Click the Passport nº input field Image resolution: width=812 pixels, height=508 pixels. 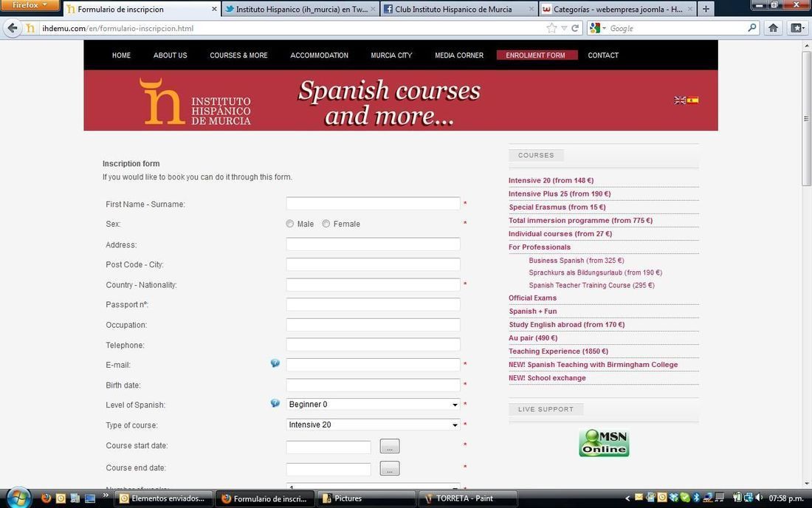coord(373,304)
